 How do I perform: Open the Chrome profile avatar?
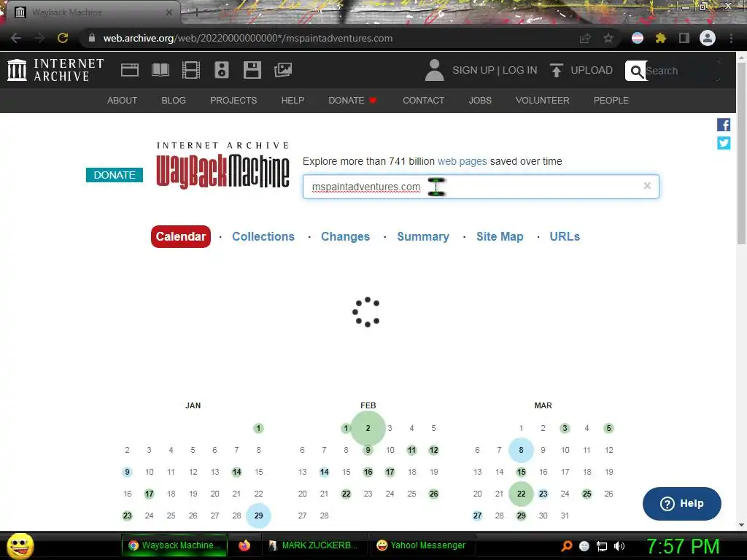pos(708,38)
